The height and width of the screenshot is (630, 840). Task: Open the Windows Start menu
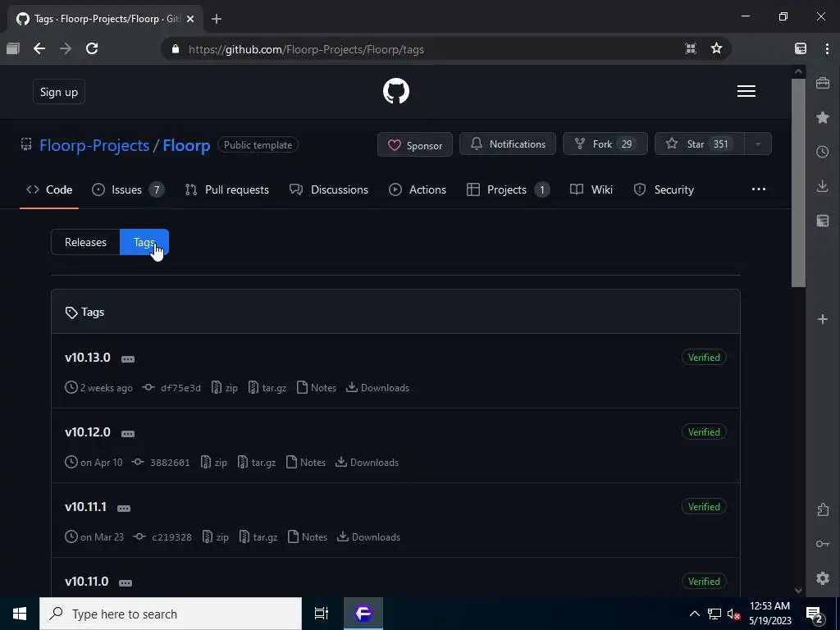20,614
